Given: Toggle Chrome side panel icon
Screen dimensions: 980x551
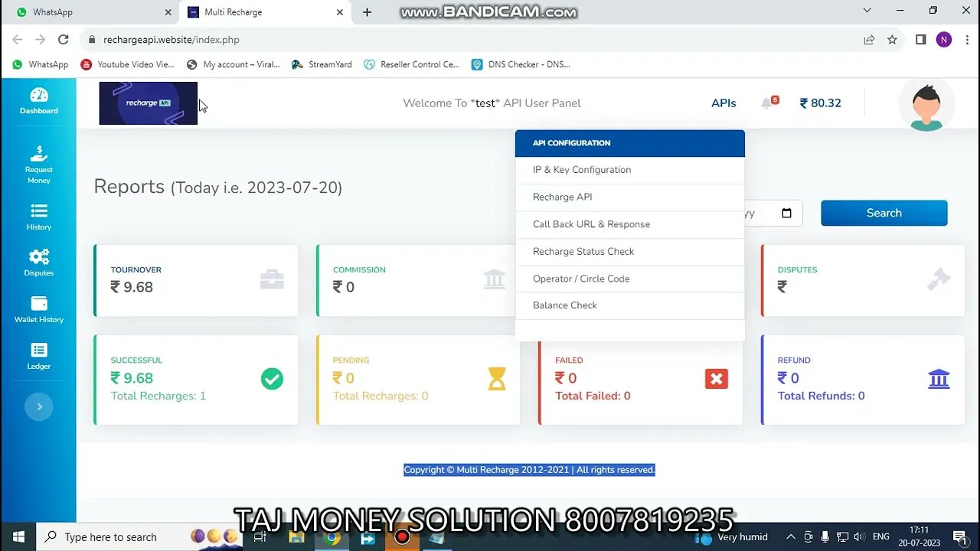Looking at the screenshot, I should pos(921,40).
